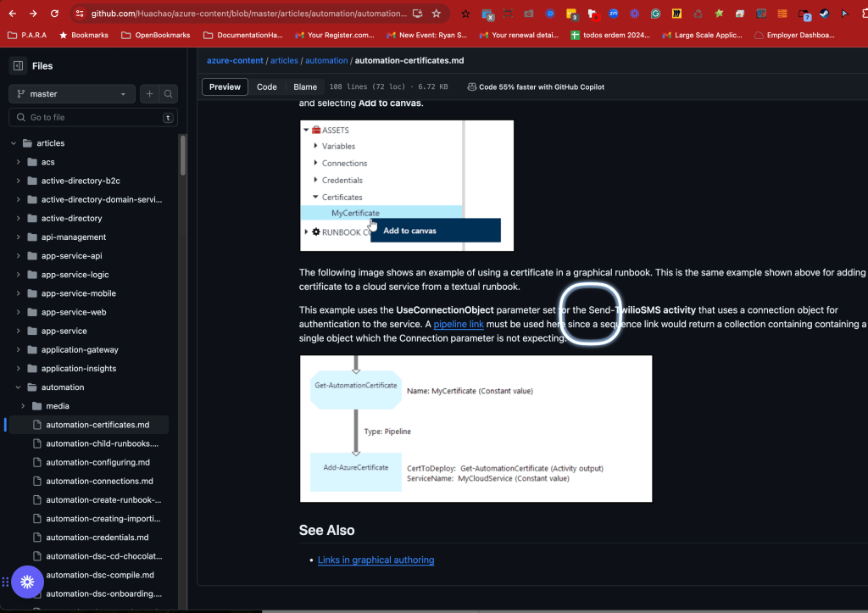Open site information icon in address bar
This screenshot has height=613, width=868.
(x=80, y=14)
